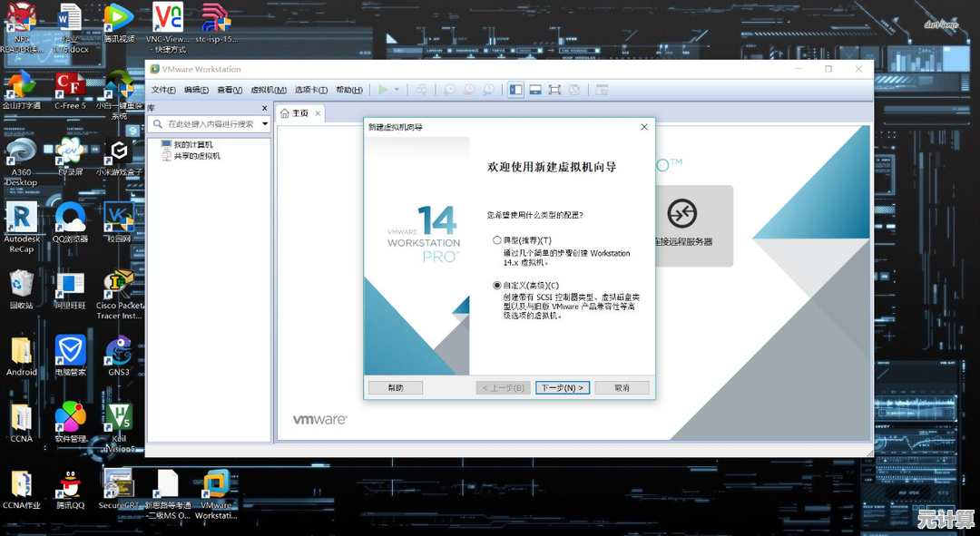Open the 查看(V) menu
Screen dimensions: 980x536
click(230, 90)
